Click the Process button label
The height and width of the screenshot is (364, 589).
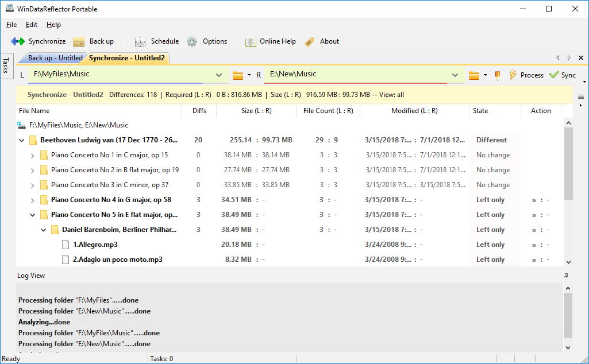coord(532,75)
